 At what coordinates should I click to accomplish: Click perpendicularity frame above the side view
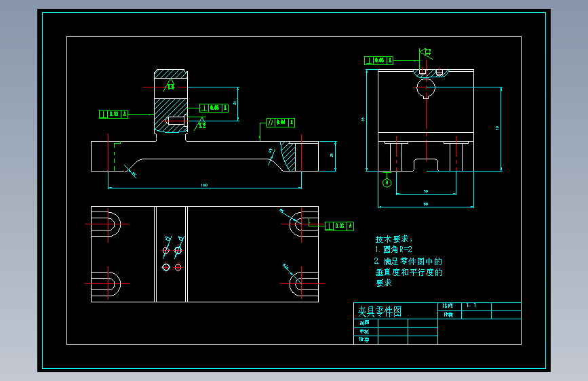(x=378, y=60)
